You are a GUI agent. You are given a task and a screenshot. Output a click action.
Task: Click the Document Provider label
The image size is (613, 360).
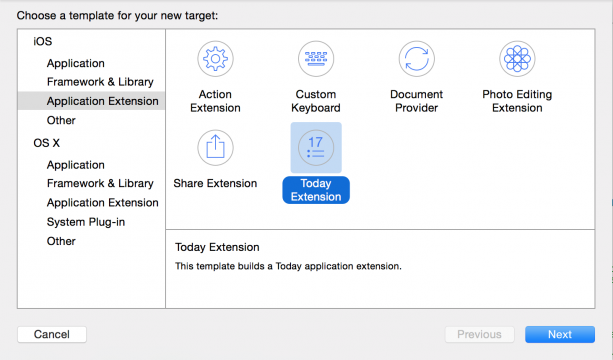417,101
